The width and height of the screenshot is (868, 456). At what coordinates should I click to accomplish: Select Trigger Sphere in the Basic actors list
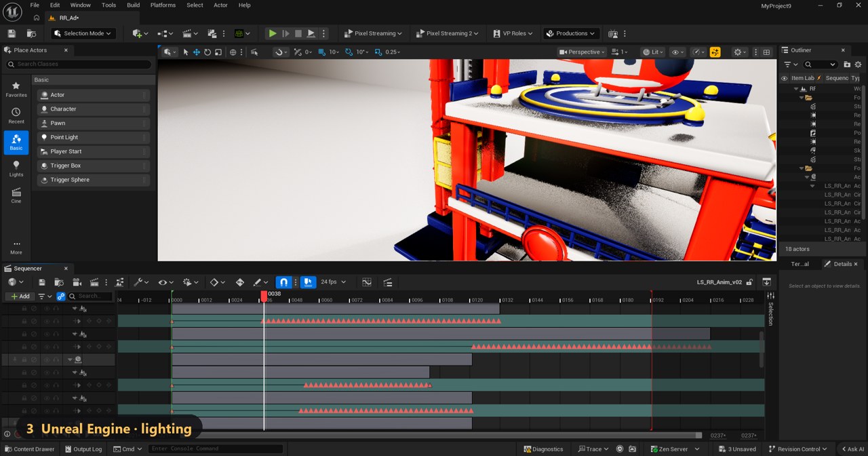click(94, 180)
